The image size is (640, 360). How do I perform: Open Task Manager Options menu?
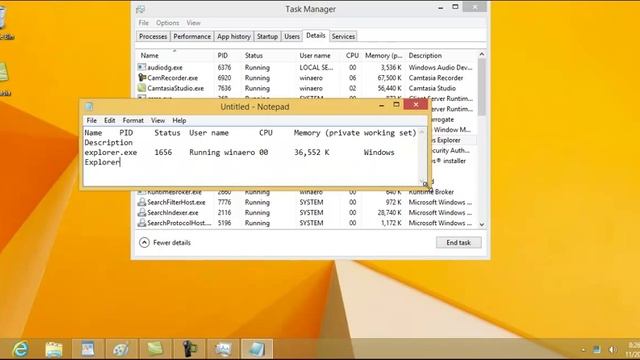point(167,23)
